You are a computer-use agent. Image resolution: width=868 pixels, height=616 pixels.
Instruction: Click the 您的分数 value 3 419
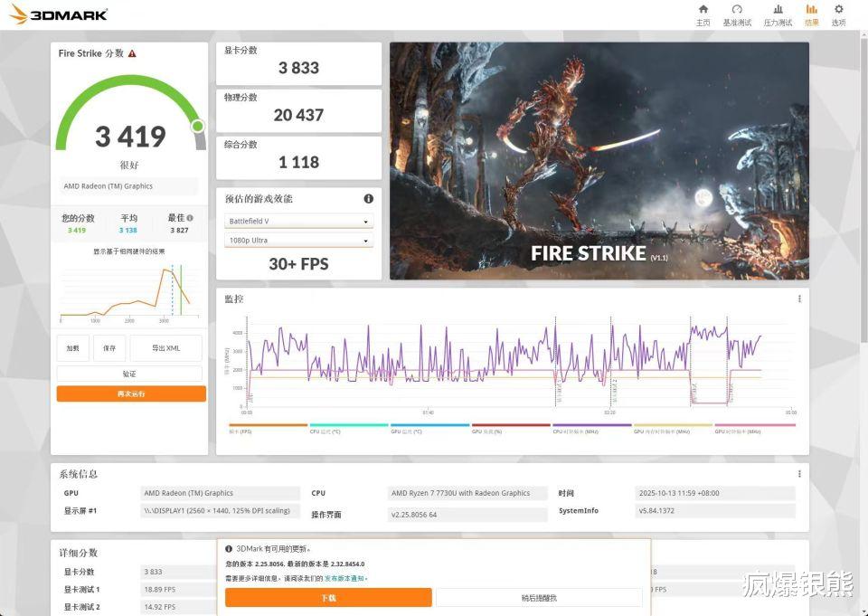(77, 230)
